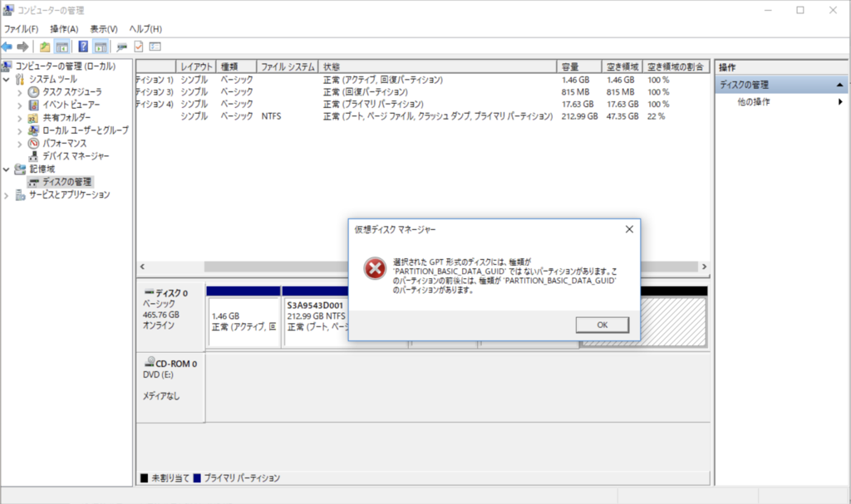This screenshot has width=851, height=504.
Task: Click the export list folder icon
Action: click(45, 46)
